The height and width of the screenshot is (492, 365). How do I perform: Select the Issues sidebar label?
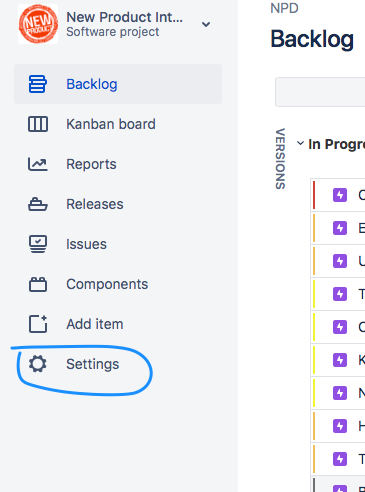[86, 244]
